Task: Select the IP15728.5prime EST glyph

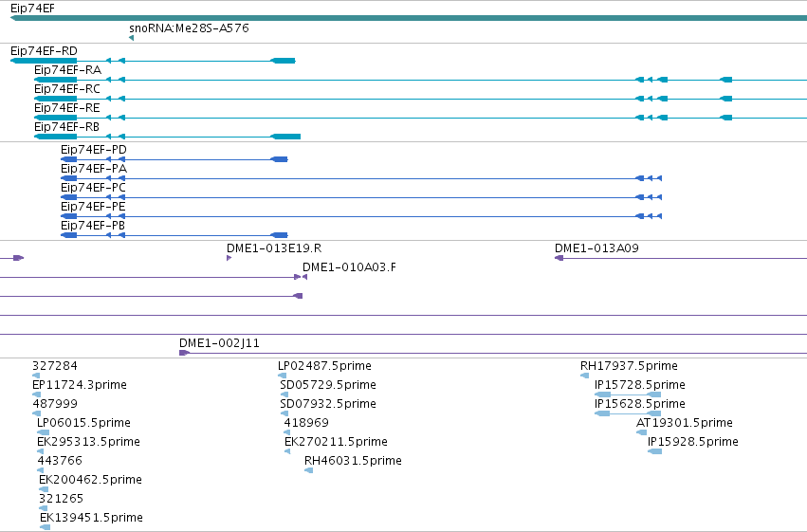Action: [x=628, y=394]
